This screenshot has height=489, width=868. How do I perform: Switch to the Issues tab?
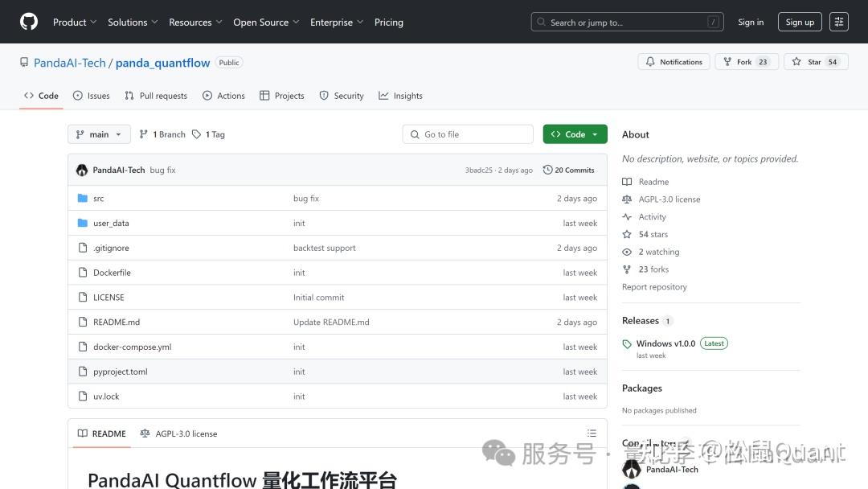pos(92,96)
